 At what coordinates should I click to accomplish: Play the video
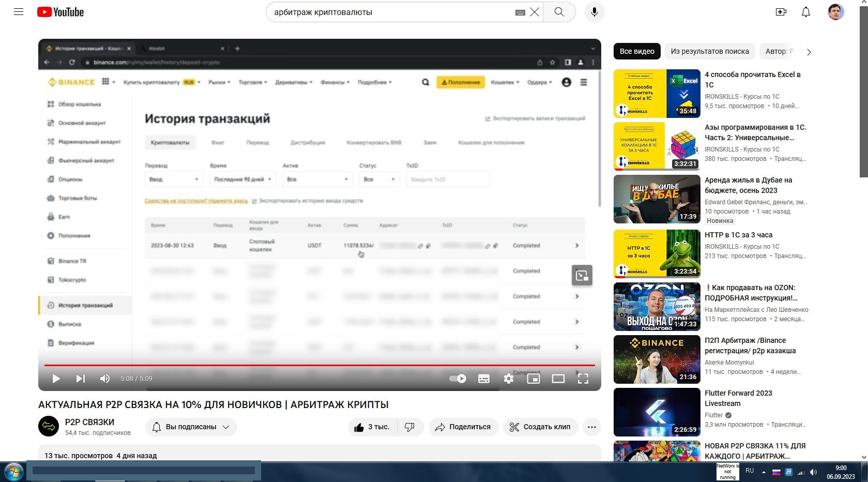point(56,379)
